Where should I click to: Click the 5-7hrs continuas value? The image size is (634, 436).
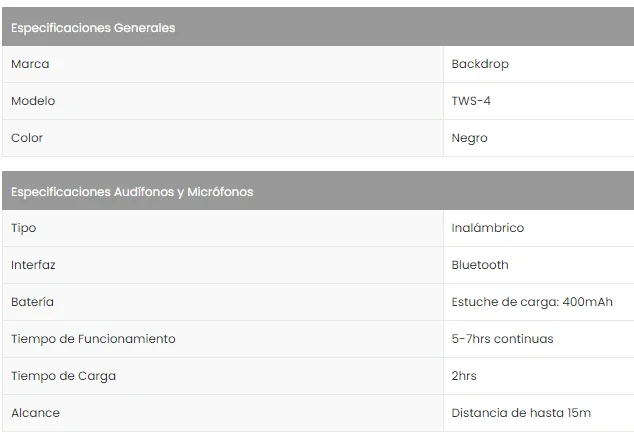502,339
